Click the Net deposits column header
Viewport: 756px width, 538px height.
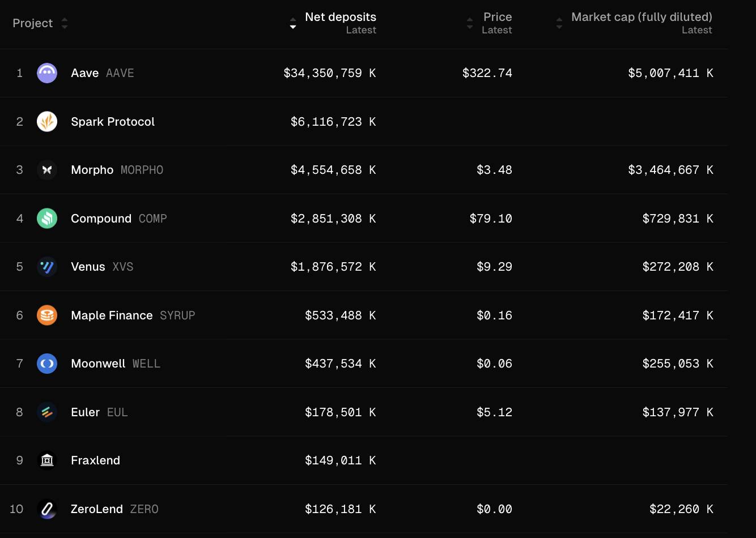pyautogui.click(x=341, y=17)
